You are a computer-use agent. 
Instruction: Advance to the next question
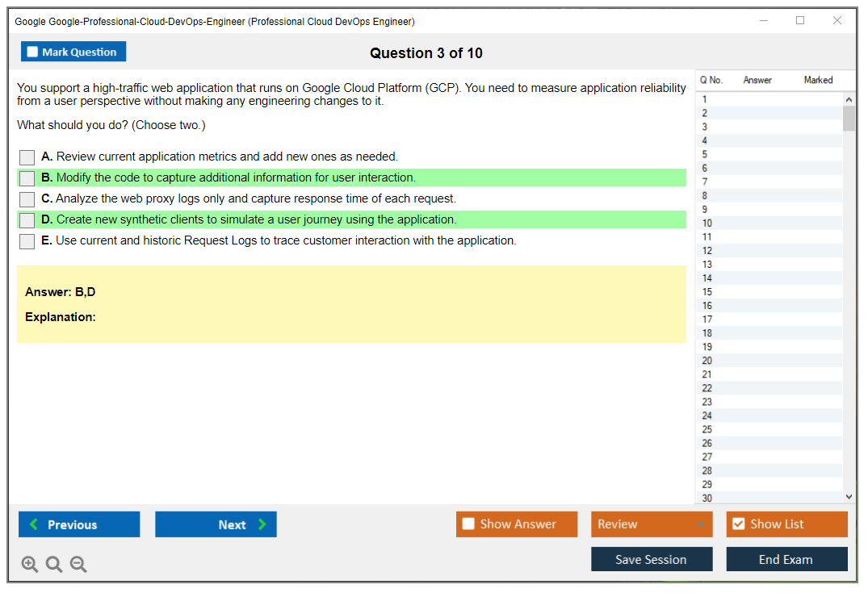(216, 524)
